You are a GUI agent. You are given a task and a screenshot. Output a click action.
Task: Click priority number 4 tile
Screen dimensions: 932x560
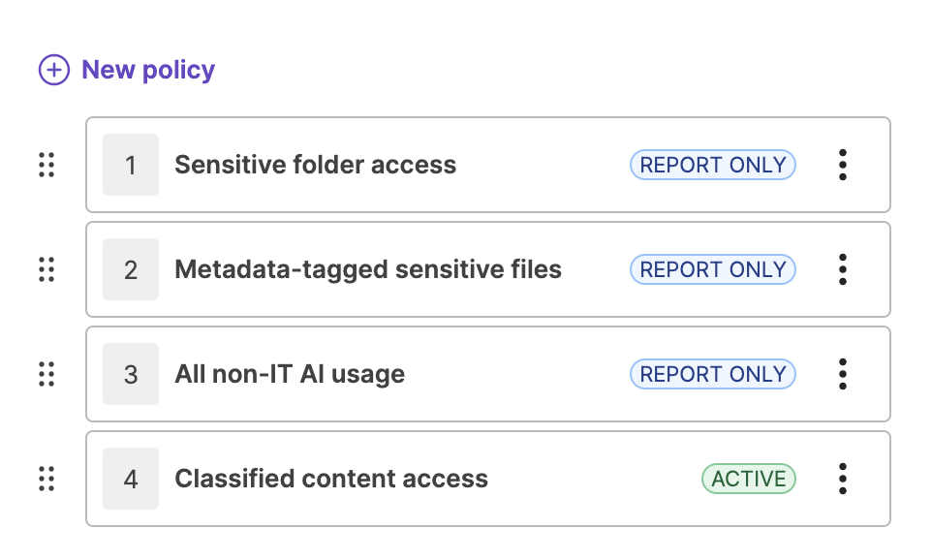131,479
